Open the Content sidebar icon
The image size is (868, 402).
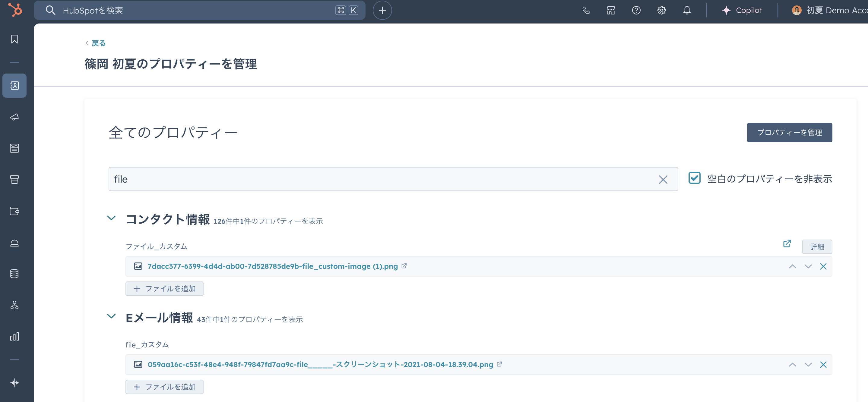14,148
